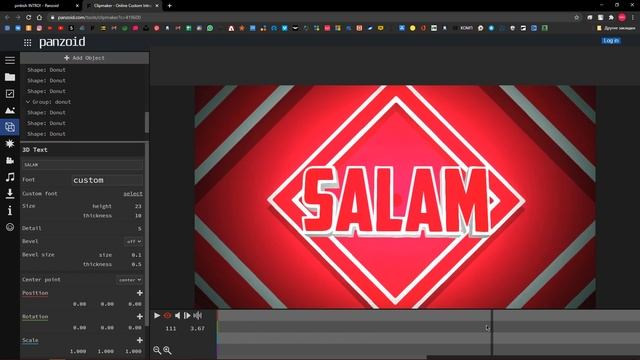
Task: Step back one frame
Action: [177, 316]
